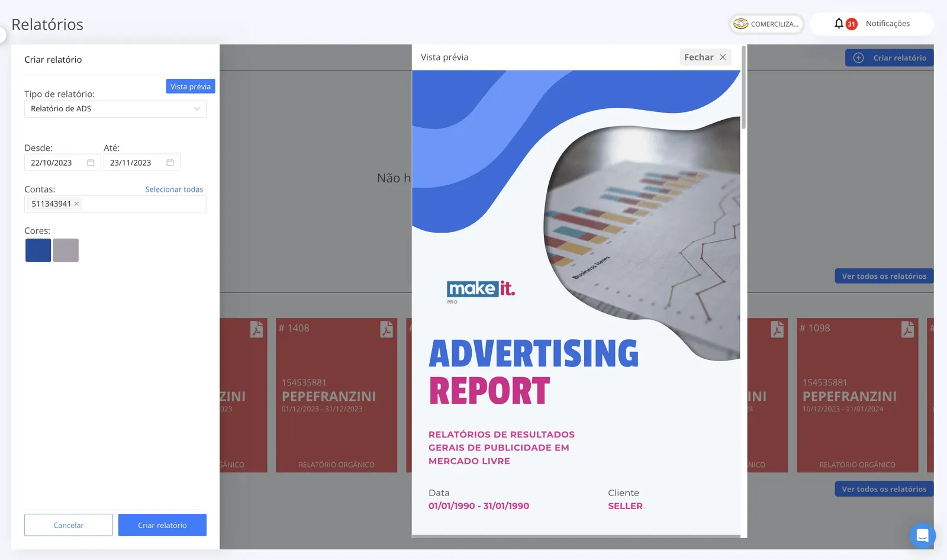Expand the Tipo de relatório dropdown
Viewport: 947px width, 560px height.
tap(115, 109)
